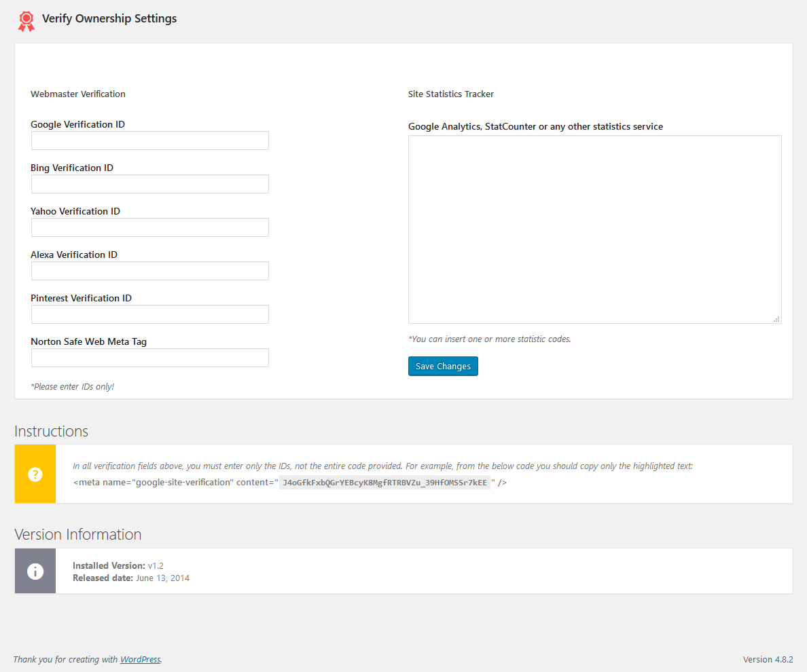This screenshot has width=807, height=672.
Task: Click the highlighted sample verification code
Action: tap(385, 482)
